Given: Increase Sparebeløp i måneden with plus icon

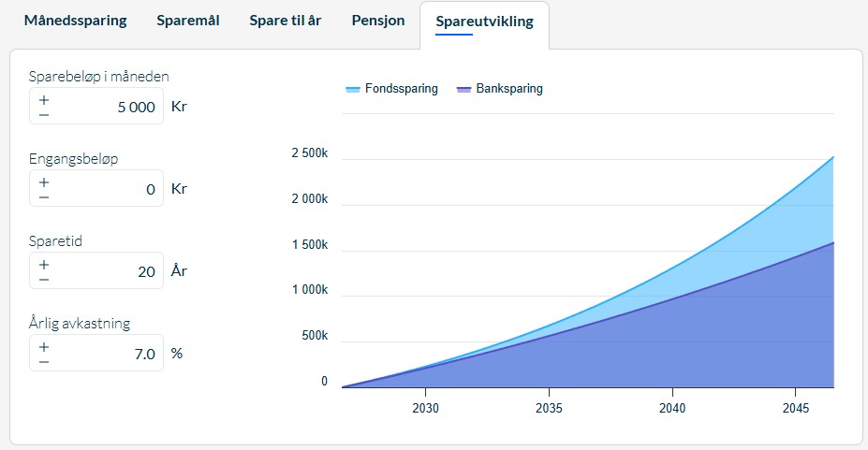Looking at the screenshot, I should [x=44, y=99].
